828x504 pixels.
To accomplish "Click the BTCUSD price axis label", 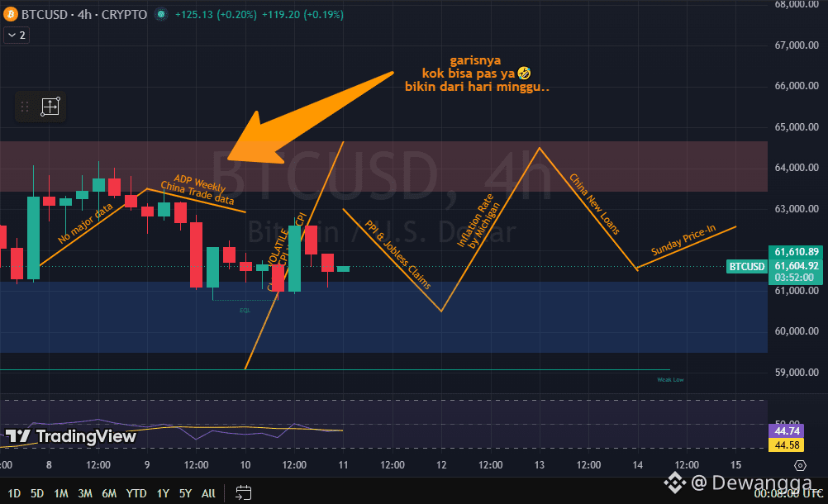I will click(747, 267).
